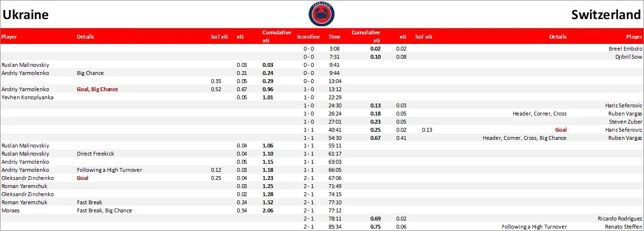Select the 85:34 time cell
The width and height of the screenshot is (644, 231).
click(335, 227)
